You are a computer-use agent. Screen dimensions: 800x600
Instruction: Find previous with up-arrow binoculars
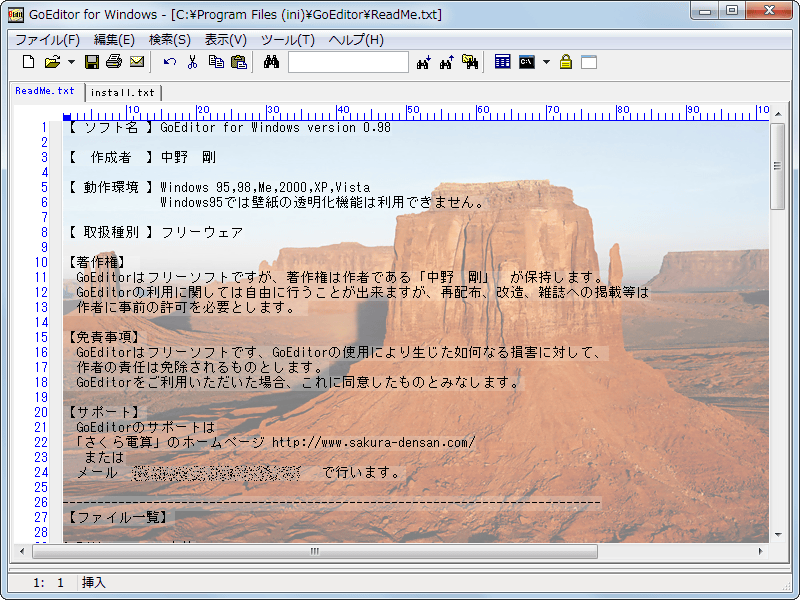pyautogui.click(x=446, y=62)
